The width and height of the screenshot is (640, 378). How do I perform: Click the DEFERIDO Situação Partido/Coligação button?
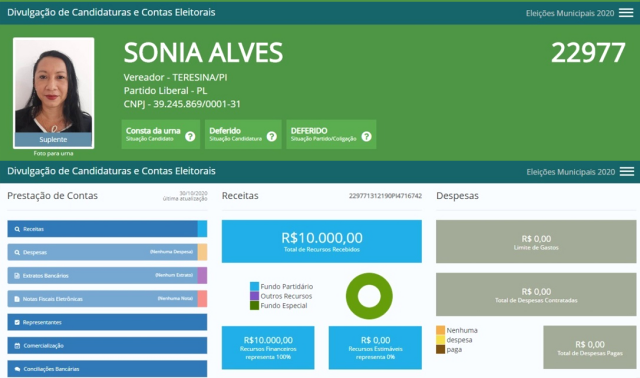click(x=331, y=134)
